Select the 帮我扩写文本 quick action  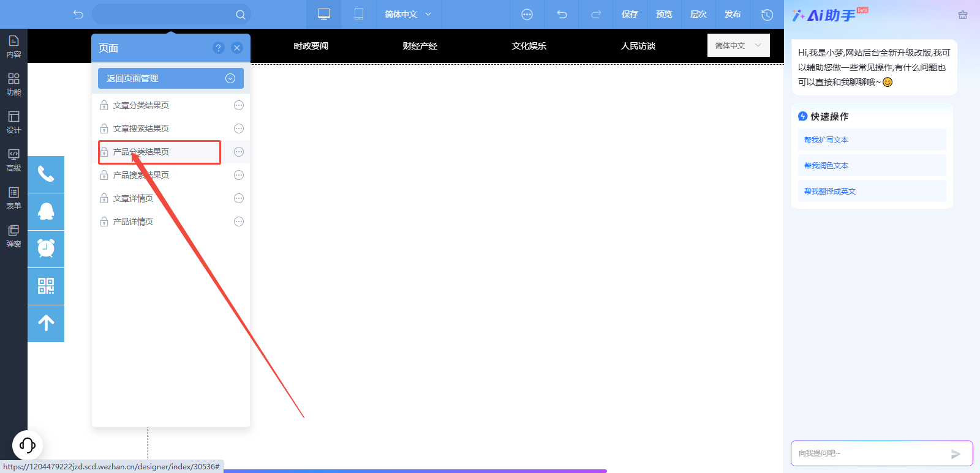[872, 140]
